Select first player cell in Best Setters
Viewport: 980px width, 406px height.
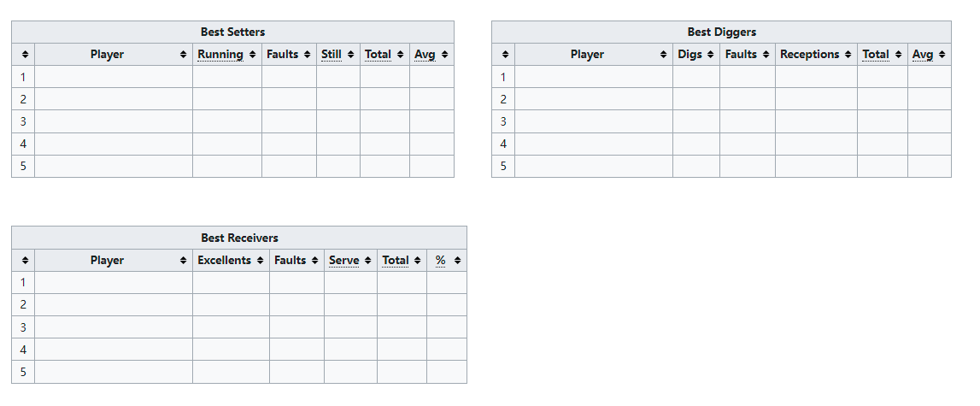114,77
